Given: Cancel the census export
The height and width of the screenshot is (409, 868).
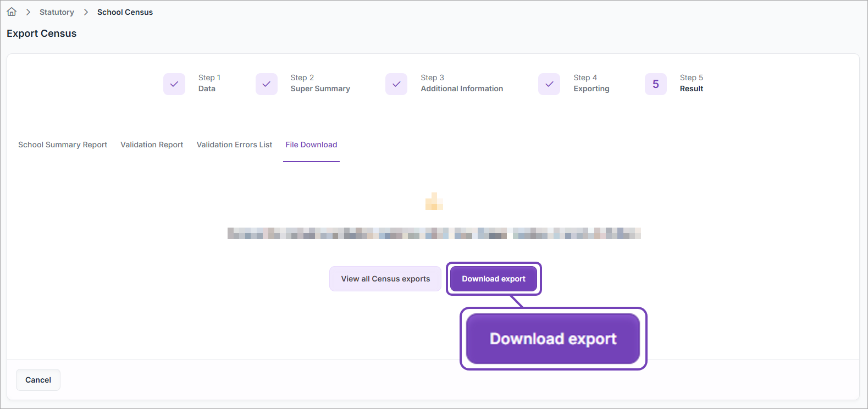Looking at the screenshot, I should click(38, 380).
